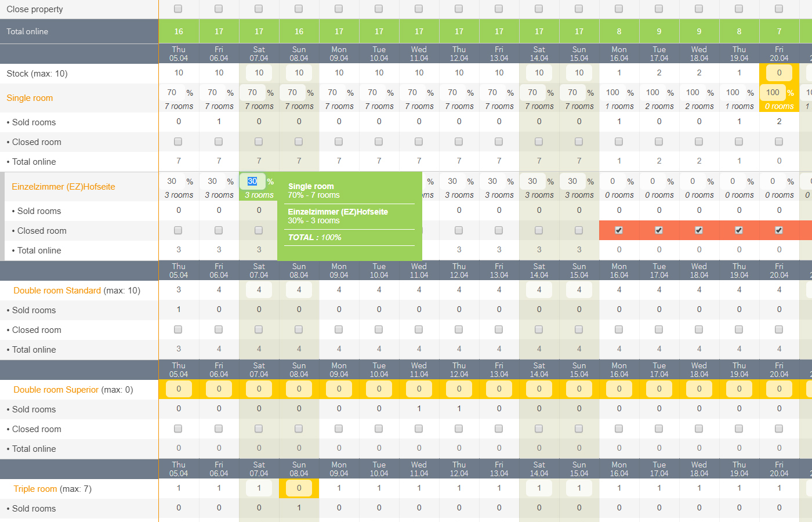Enable Single room Closed room on Sat 07.04
Image resolution: width=812 pixels, height=522 pixels.
tap(259, 142)
